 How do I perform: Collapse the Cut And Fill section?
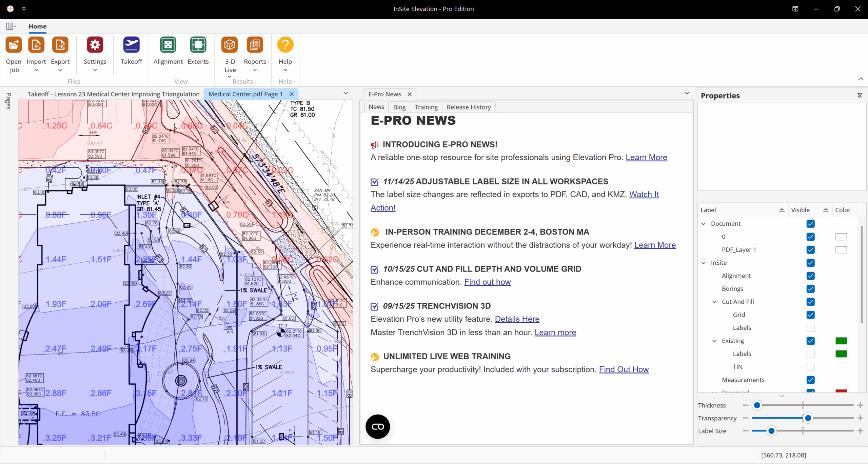(715, 302)
